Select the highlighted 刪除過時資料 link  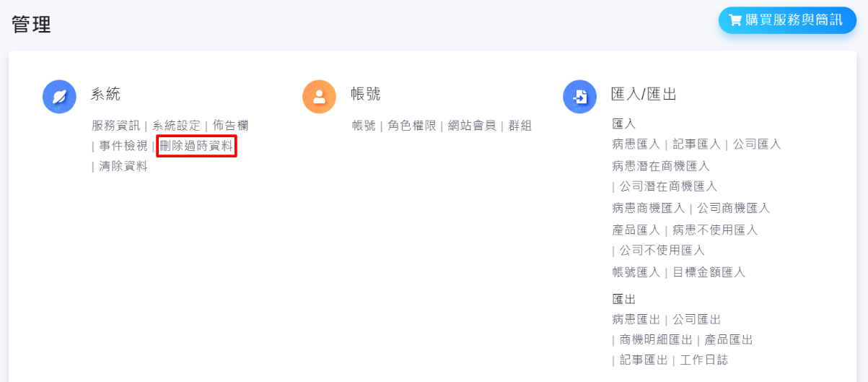[x=196, y=146]
